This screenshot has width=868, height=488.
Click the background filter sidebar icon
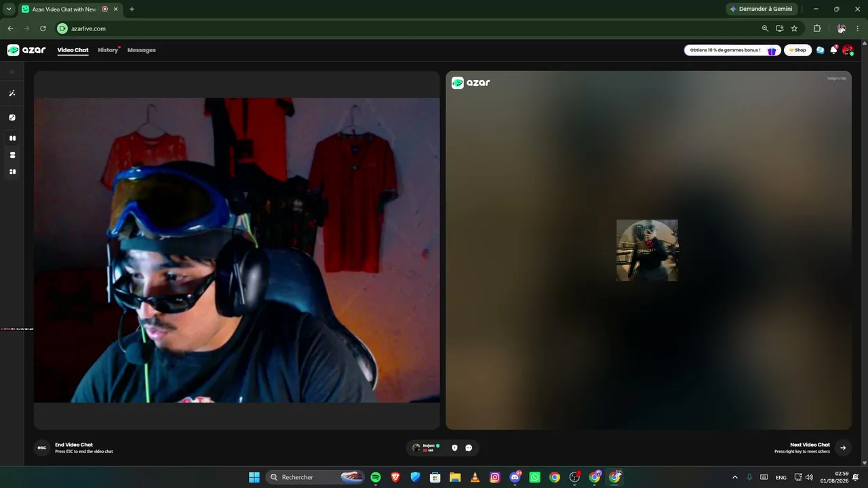click(12, 117)
